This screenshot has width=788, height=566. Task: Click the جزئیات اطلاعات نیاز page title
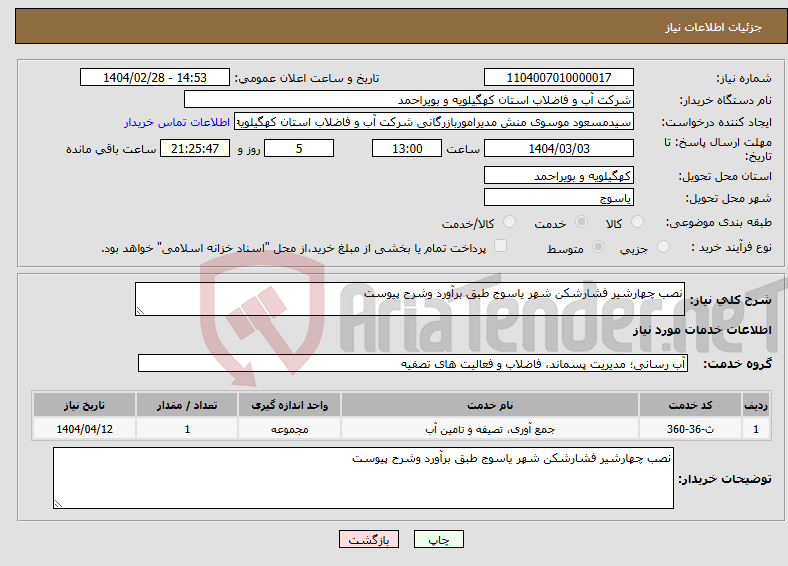pos(713,27)
